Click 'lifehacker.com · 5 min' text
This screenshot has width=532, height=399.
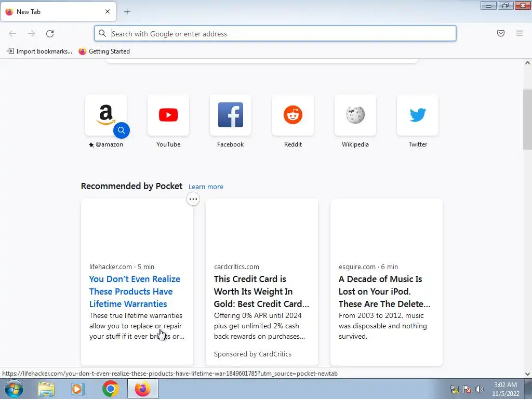tap(122, 267)
